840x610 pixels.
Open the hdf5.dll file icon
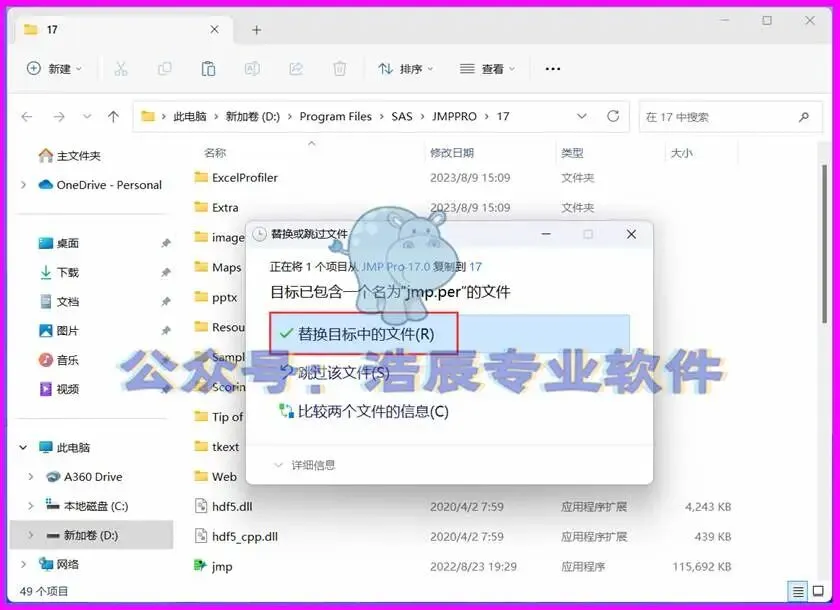click(201, 506)
